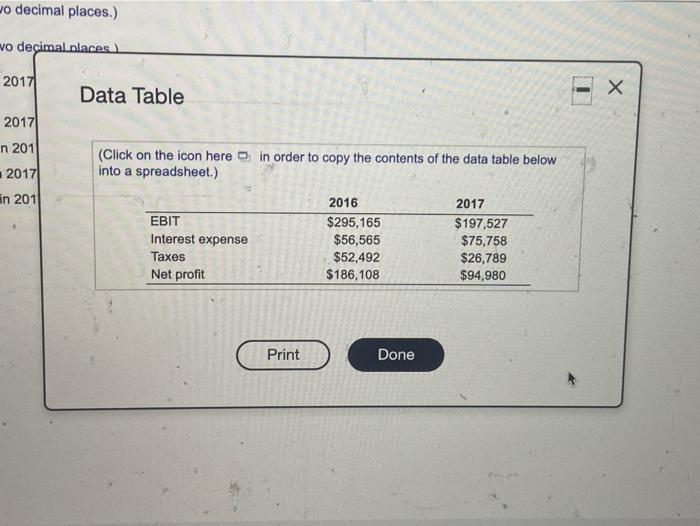
Task: Click the 2017 interest expense $75,758
Action: click(x=484, y=241)
